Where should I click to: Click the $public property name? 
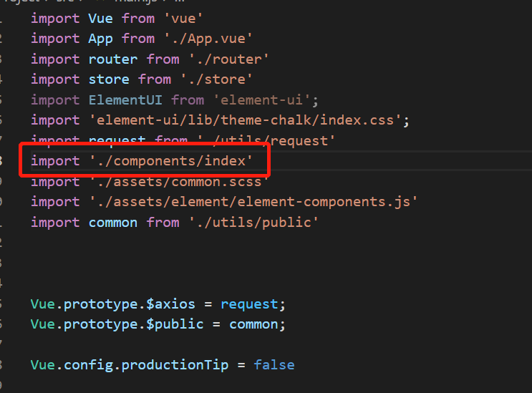coord(175,324)
